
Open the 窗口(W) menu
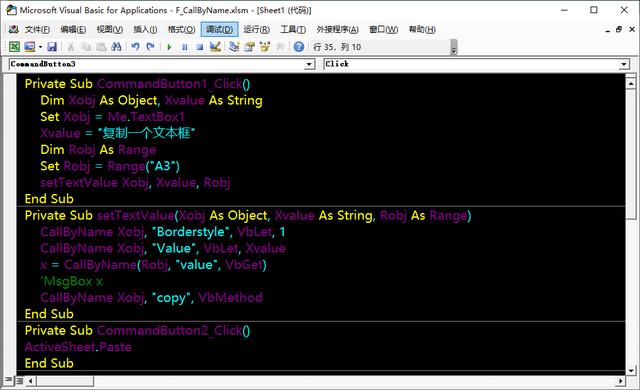point(383,29)
